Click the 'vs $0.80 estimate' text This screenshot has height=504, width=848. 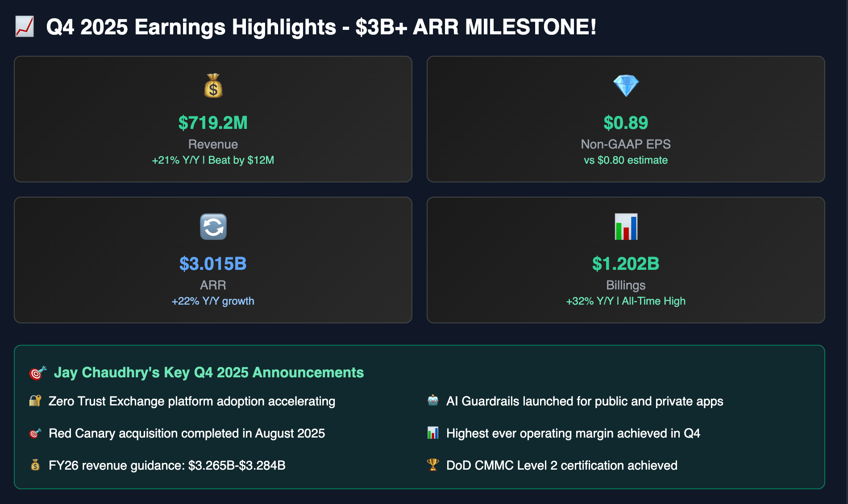(626, 160)
